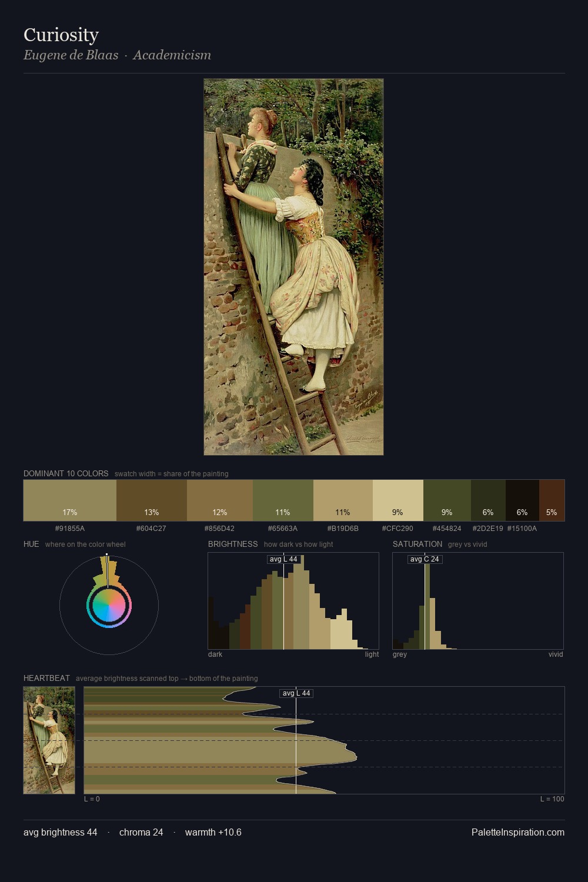The height and width of the screenshot is (882, 588).
Task: Click the warmth +10.6 footer text
Action: coord(213,832)
